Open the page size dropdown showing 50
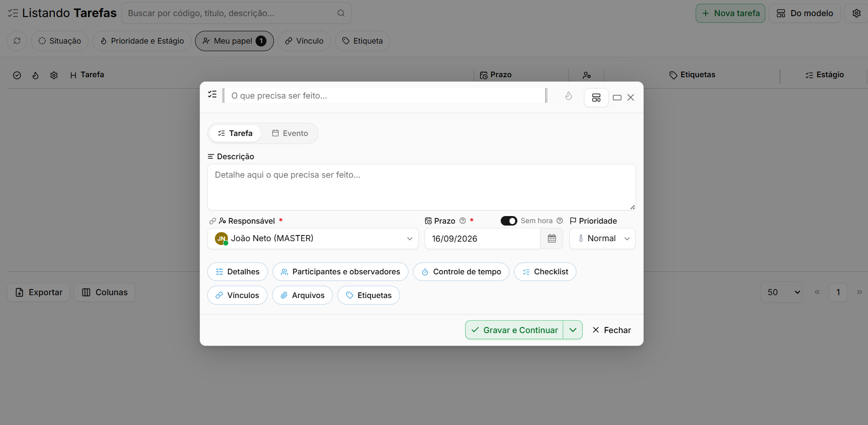The image size is (868, 425). pos(781,292)
